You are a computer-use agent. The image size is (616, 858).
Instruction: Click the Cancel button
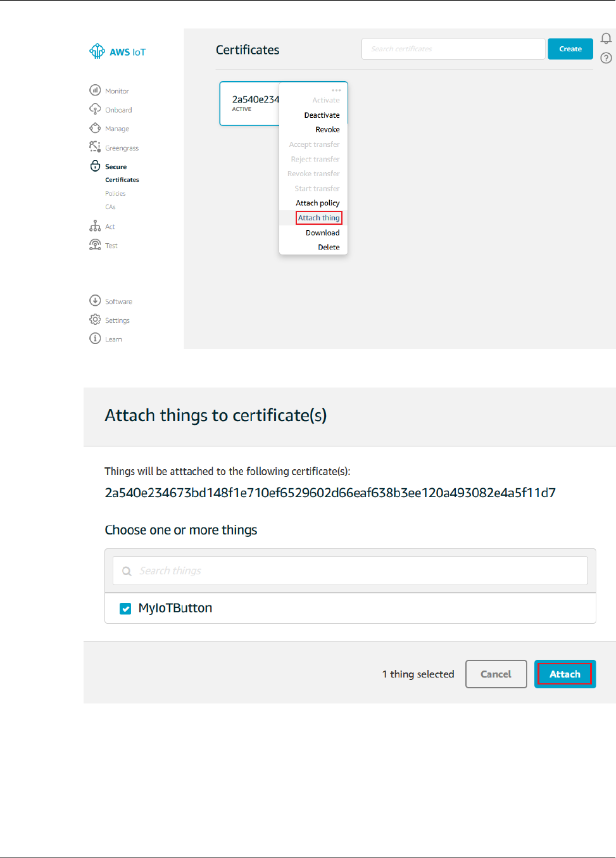tap(496, 674)
